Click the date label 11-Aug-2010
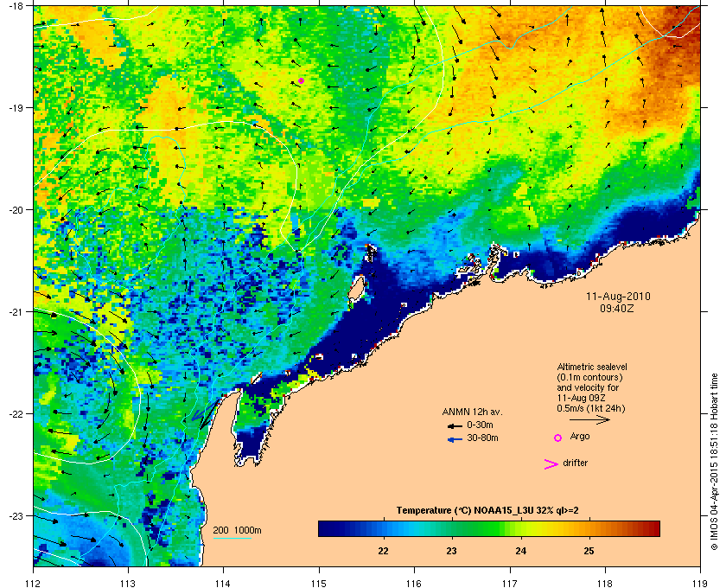This screenshot has height=588, width=726. [618, 296]
